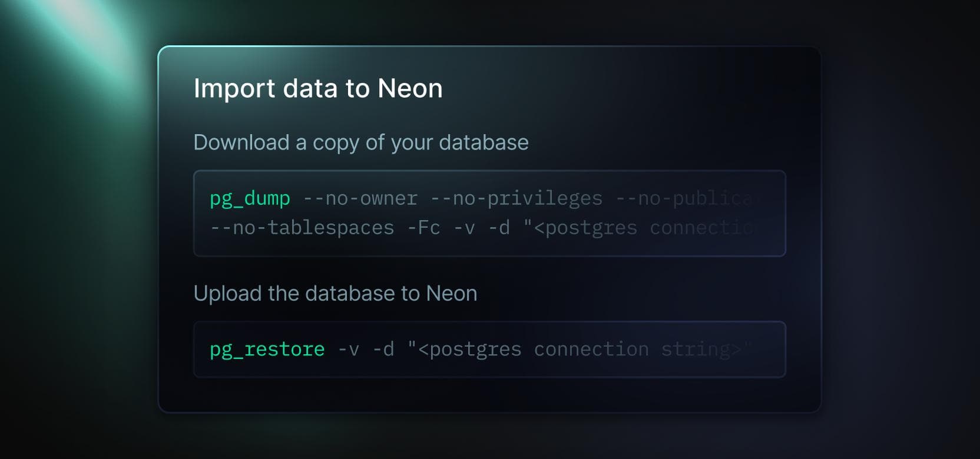Click the faded --no-publications flag
Viewport: 980px width, 459px height.
click(686, 198)
